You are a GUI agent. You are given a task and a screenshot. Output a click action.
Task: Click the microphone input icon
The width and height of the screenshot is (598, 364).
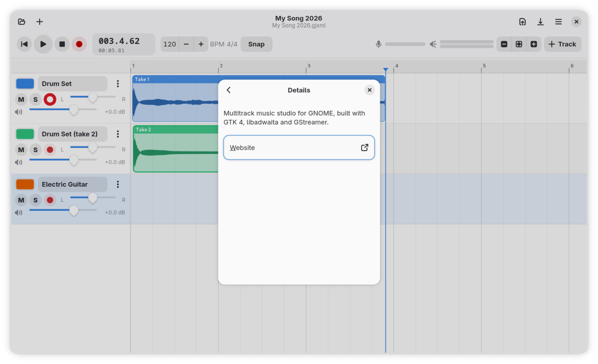pos(378,44)
